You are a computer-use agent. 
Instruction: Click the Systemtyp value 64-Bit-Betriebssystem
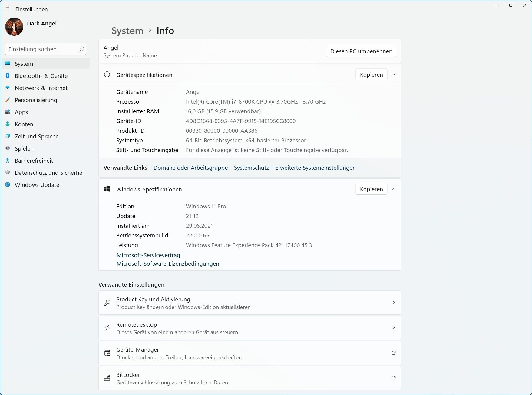click(246, 140)
